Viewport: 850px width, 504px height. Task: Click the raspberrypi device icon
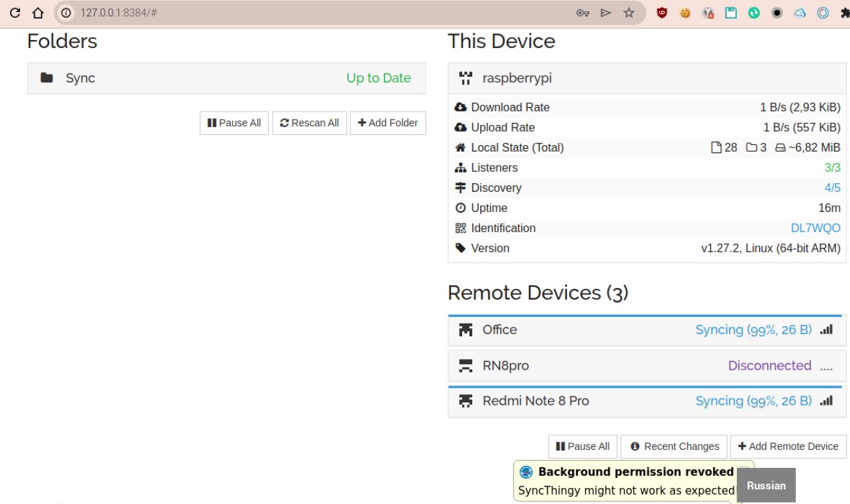click(x=465, y=78)
